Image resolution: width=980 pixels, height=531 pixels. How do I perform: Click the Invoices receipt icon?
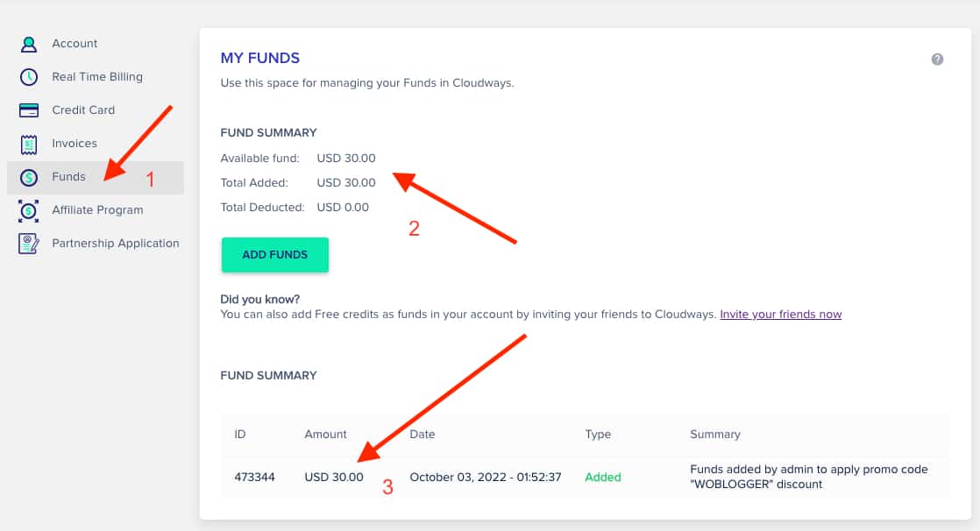[x=29, y=144]
